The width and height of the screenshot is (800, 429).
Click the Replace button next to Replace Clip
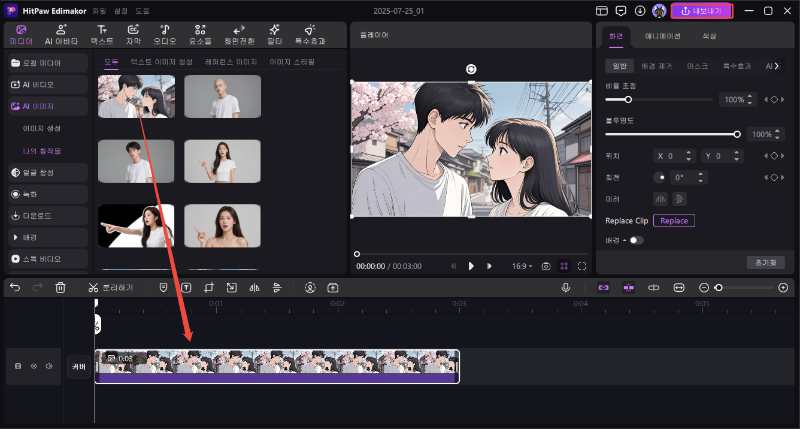pyautogui.click(x=674, y=221)
